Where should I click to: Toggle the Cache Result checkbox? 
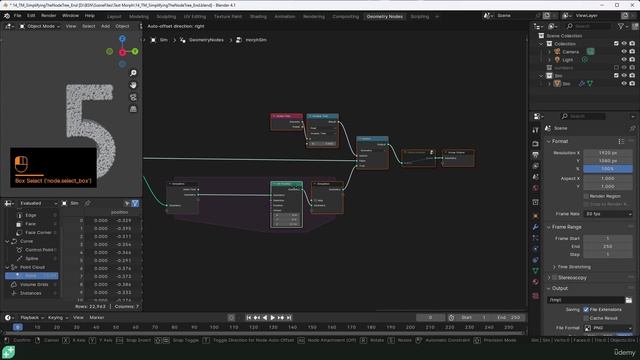[586, 318]
